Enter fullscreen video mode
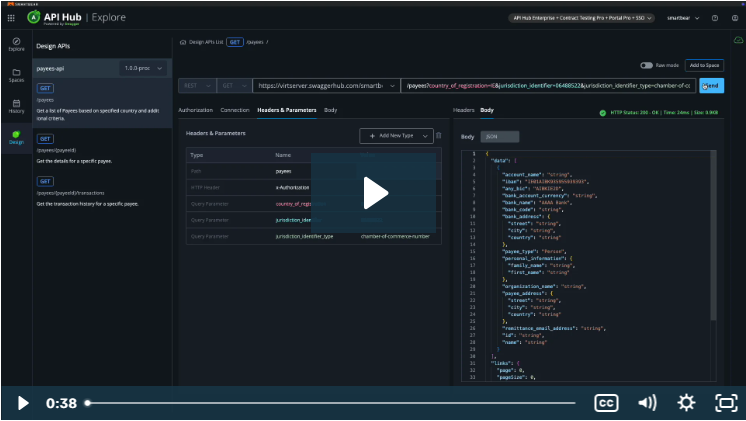This screenshot has width=746, height=421. coord(726,403)
